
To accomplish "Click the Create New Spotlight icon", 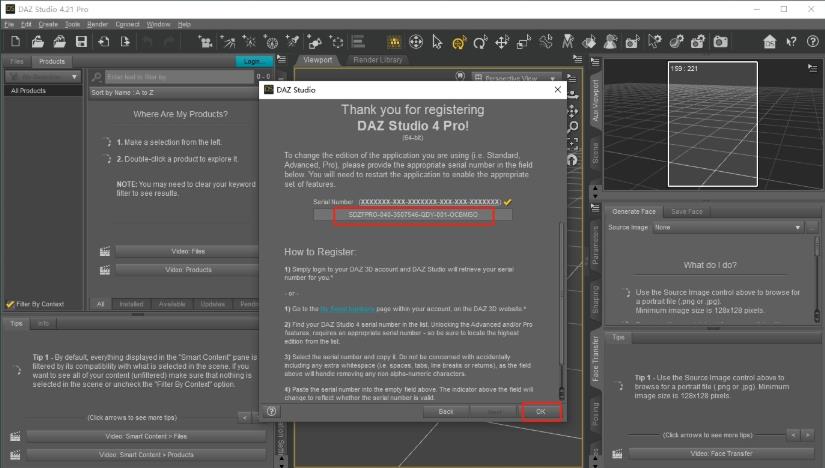I will 227,42.
